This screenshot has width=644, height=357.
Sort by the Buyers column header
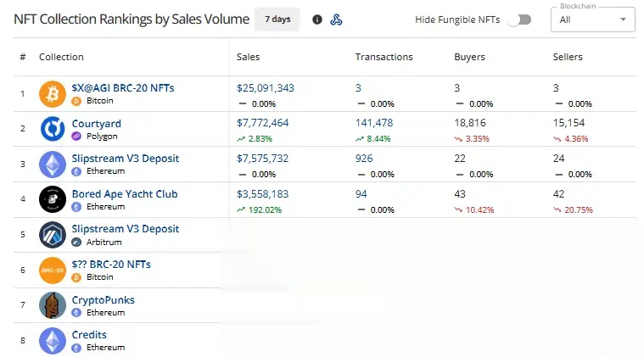coord(469,57)
